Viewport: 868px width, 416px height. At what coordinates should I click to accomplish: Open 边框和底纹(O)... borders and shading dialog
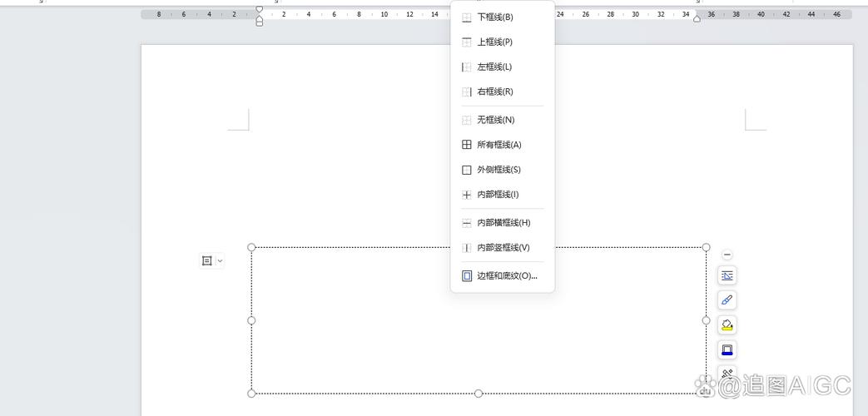click(x=503, y=275)
